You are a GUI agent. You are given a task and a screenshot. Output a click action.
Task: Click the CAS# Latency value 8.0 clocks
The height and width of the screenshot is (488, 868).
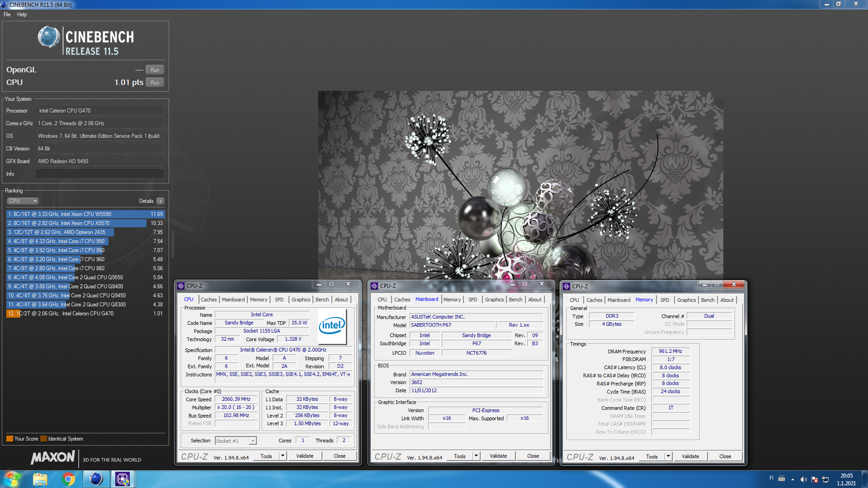670,367
